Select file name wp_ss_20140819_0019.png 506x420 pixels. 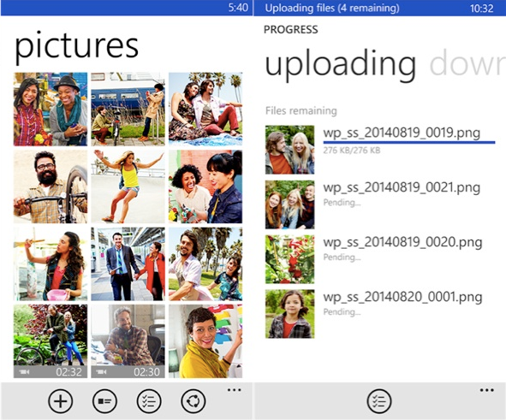[x=402, y=133]
